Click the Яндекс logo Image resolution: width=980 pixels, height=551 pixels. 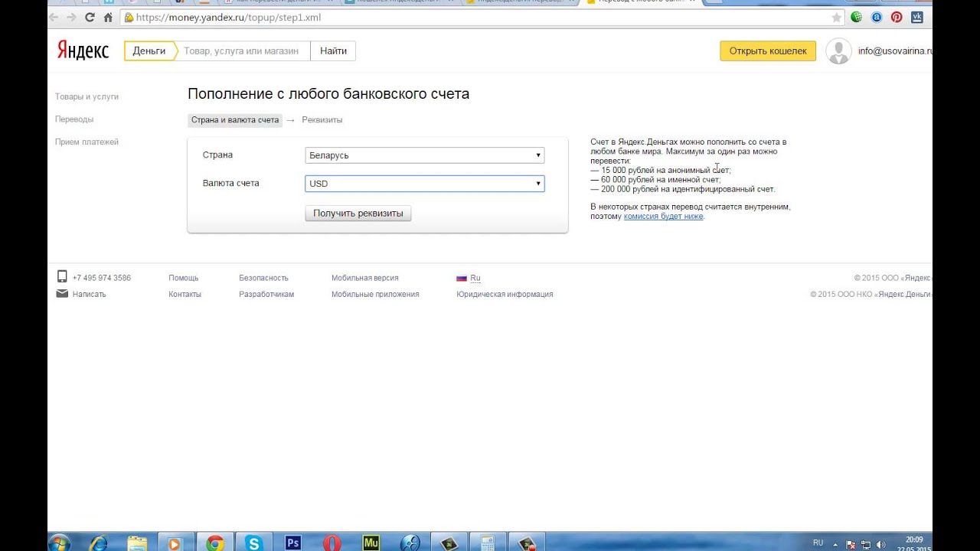(83, 51)
